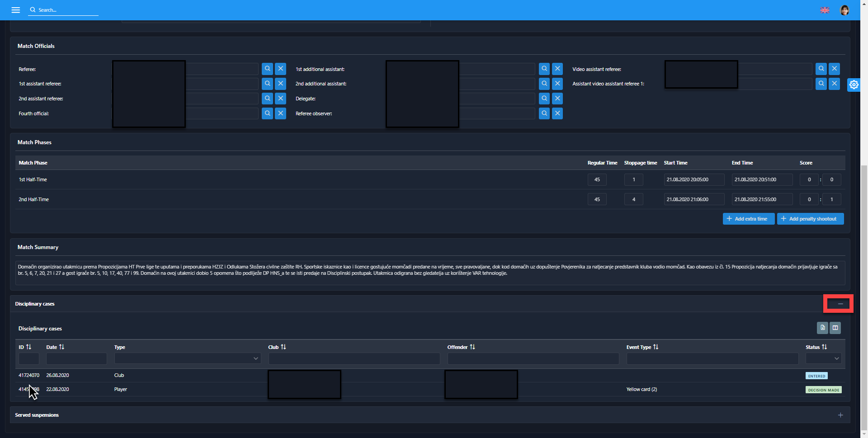Open the floating settings gear panel
This screenshot has height=438, width=868.
point(854,85)
